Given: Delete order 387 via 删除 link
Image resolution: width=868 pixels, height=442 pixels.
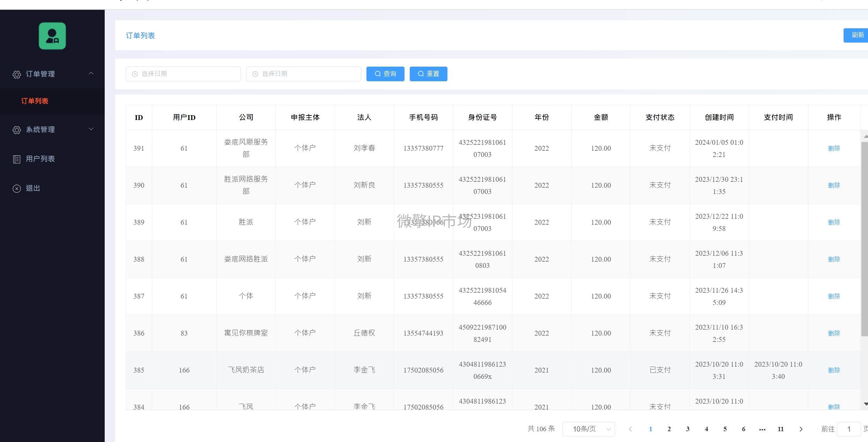Looking at the screenshot, I should point(834,296).
